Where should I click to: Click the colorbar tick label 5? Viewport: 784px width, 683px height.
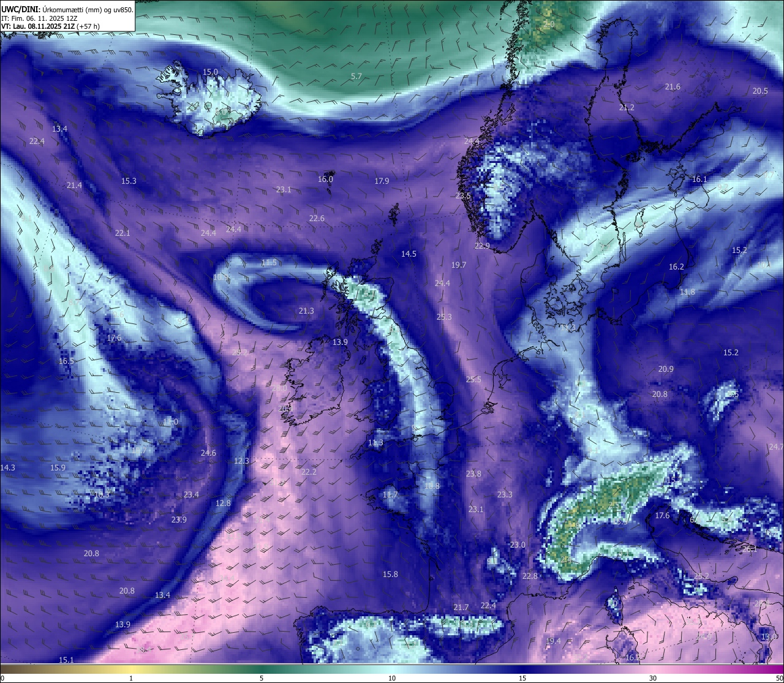pos(262,678)
